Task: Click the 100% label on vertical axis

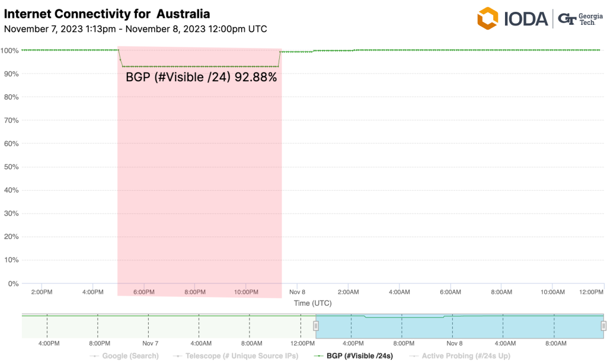Action: (x=10, y=50)
